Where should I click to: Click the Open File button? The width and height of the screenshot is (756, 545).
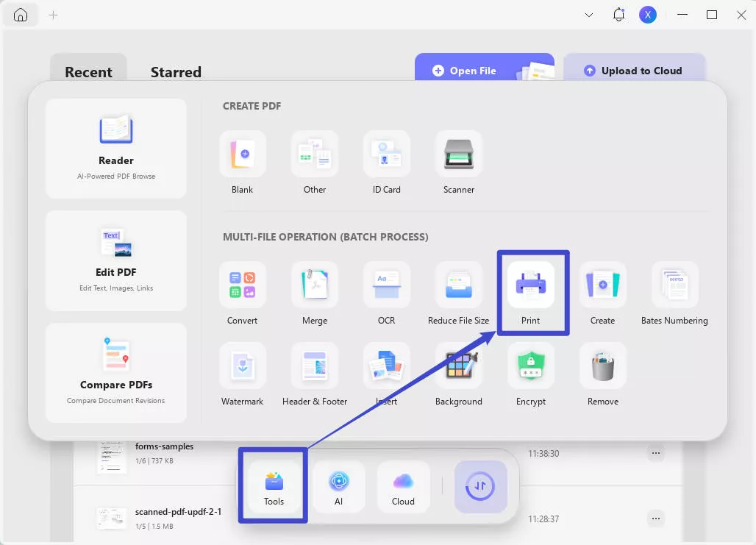(x=485, y=68)
